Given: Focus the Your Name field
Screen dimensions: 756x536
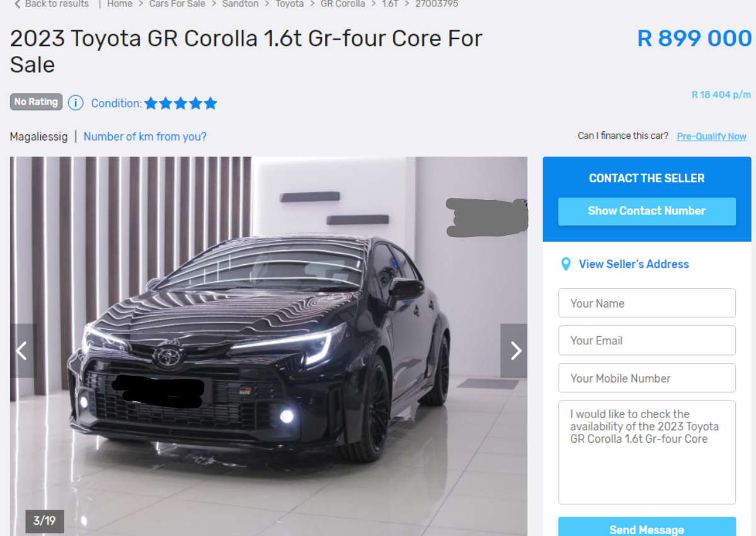Looking at the screenshot, I should (x=647, y=303).
